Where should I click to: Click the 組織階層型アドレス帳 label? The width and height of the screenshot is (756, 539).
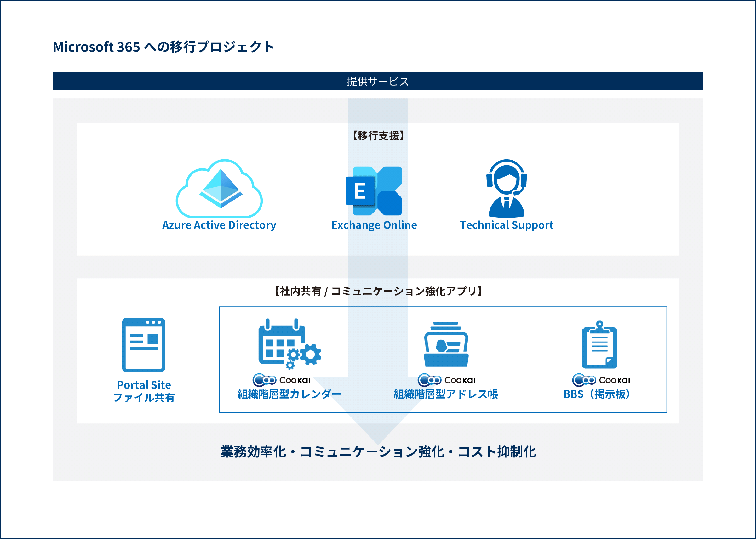pyautogui.click(x=446, y=394)
